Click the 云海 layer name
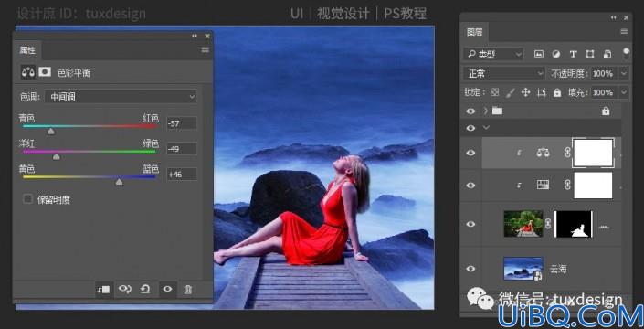The image size is (644, 329). coord(558,269)
